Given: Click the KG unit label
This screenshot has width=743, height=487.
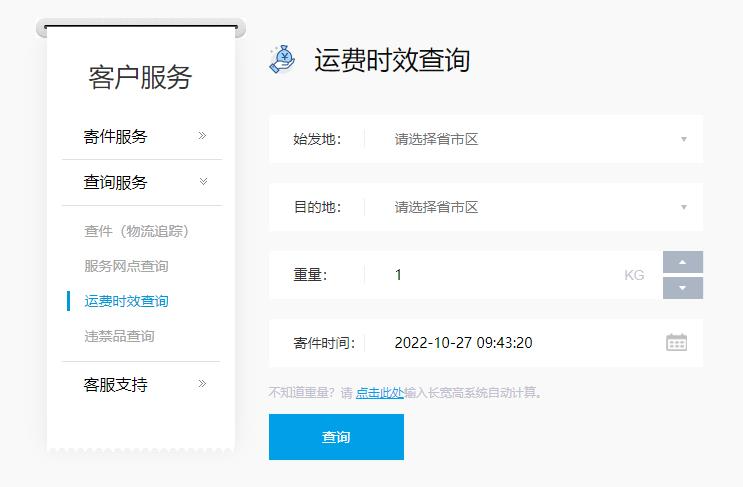Looking at the screenshot, I should coord(634,275).
